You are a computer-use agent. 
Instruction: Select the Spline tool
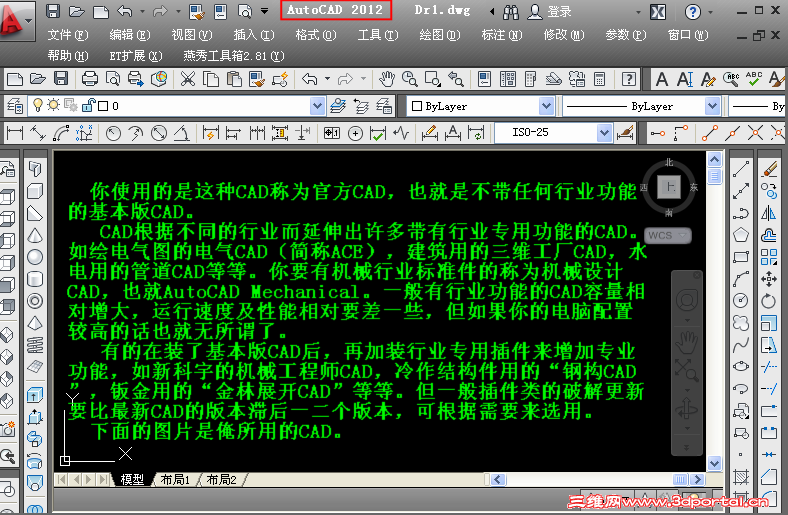pos(741,345)
